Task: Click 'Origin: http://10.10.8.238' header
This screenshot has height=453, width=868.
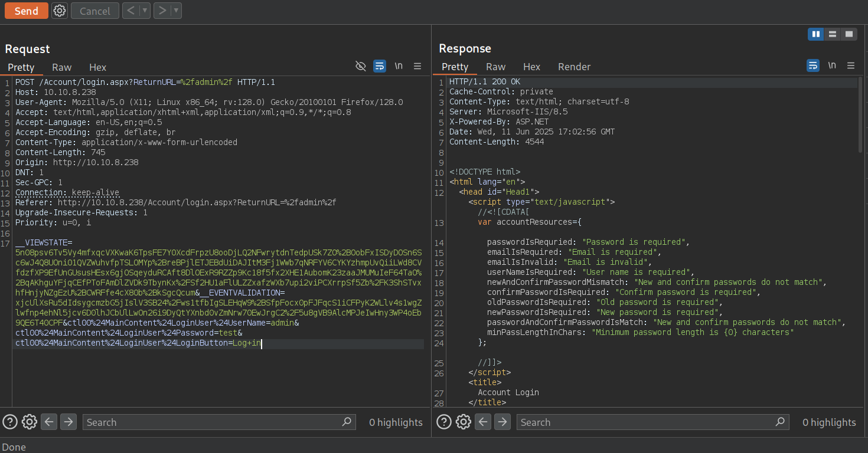Action: click(x=77, y=162)
